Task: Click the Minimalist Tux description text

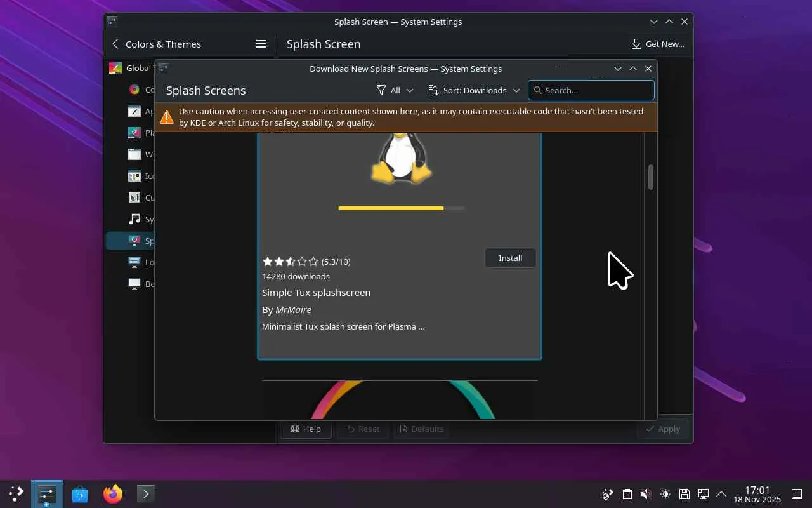Action: 343,326
